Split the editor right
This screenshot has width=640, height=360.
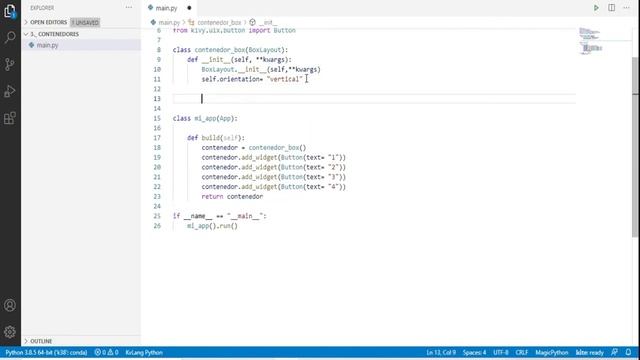click(611, 8)
